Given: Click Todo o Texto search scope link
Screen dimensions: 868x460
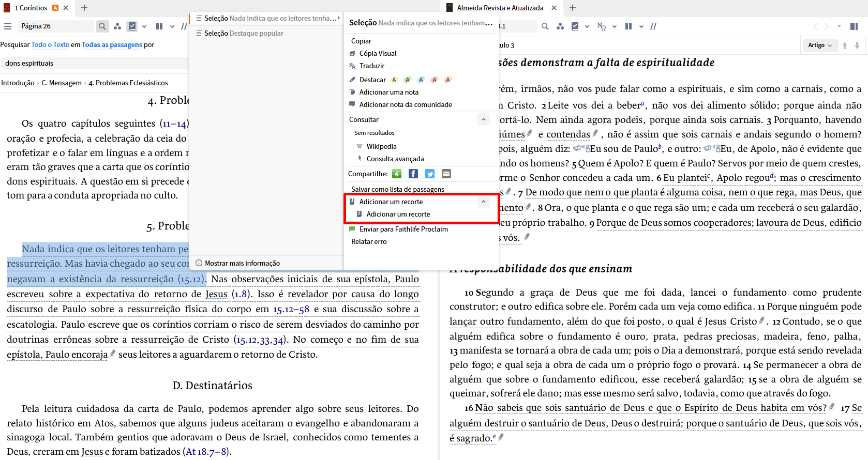Looking at the screenshot, I should tap(50, 45).
